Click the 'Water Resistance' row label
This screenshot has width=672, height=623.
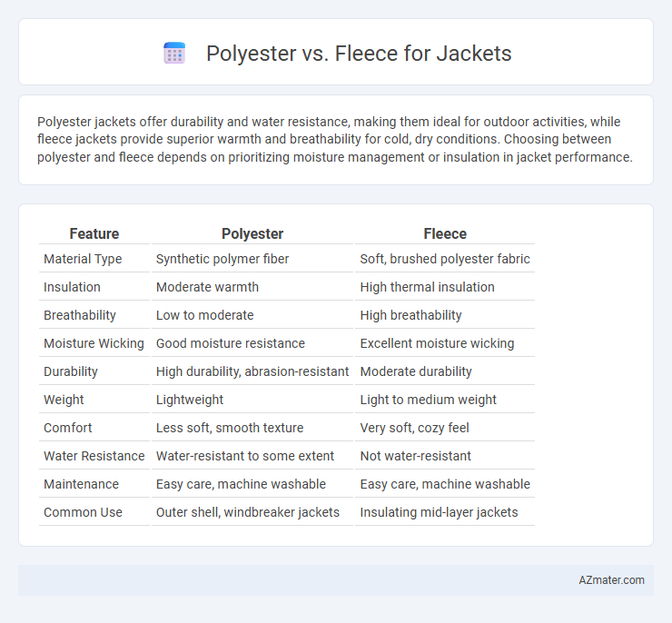pos(94,456)
